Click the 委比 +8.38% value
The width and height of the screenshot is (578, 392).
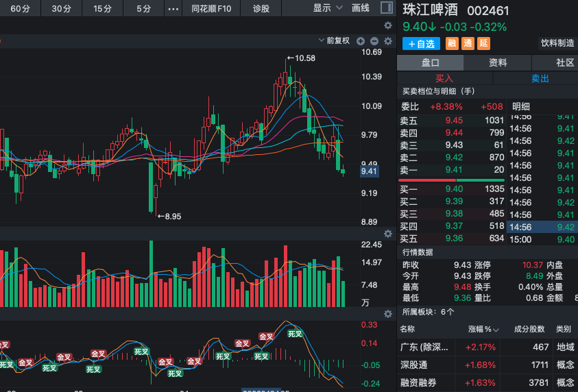[x=446, y=107]
